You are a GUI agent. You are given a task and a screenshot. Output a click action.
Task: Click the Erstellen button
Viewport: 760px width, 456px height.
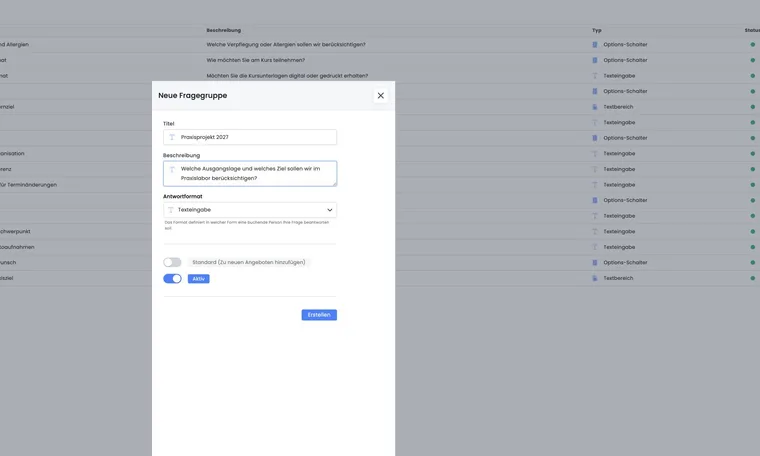[319, 315]
